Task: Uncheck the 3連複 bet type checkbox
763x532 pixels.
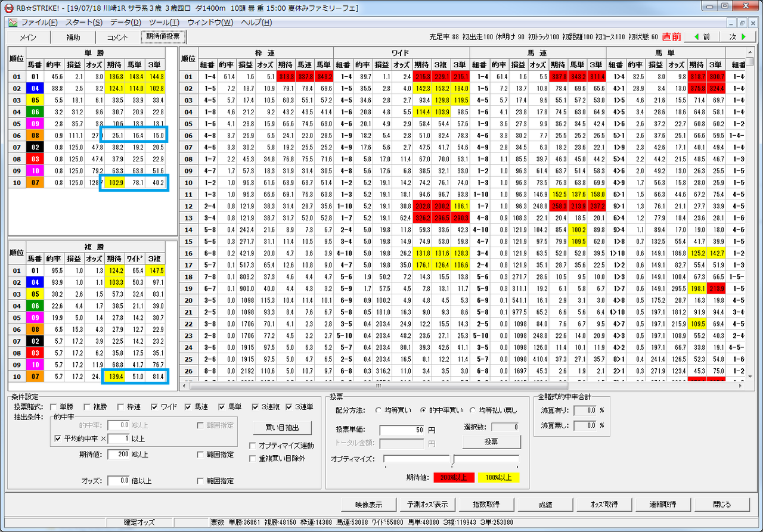Action: point(255,407)
